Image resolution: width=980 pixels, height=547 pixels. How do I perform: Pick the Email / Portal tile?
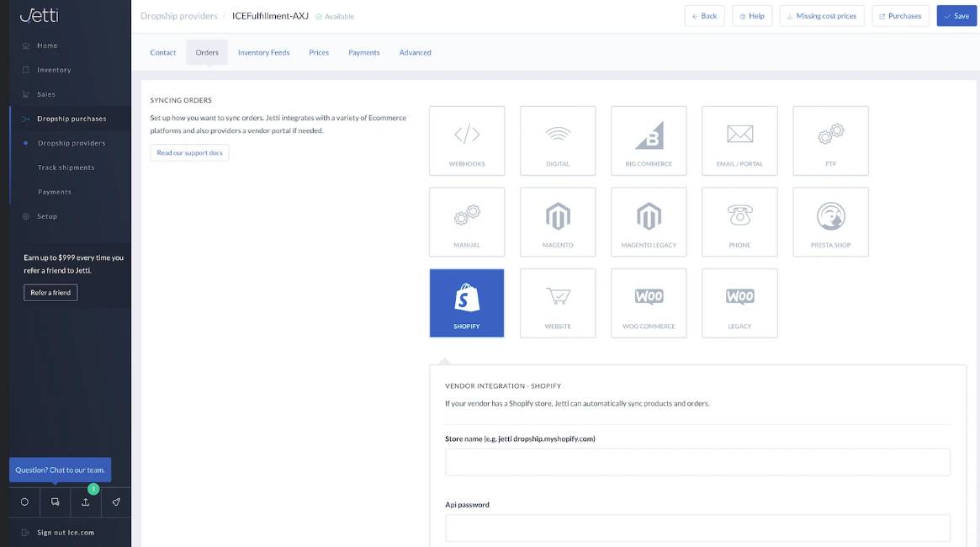point(739,141)
